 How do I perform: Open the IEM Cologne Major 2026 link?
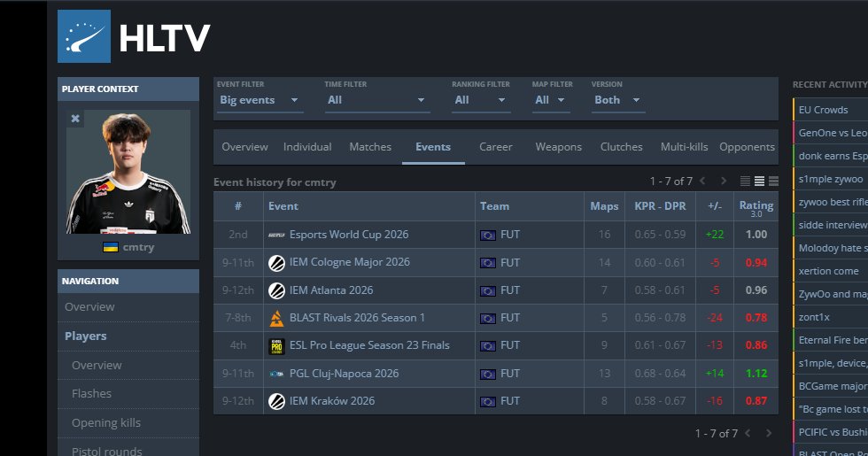click(x=349, y=262)
